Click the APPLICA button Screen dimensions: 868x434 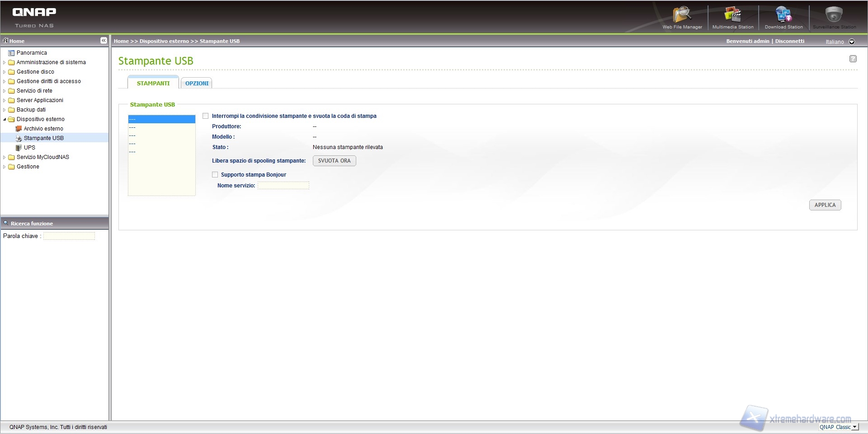coord(825,205)
